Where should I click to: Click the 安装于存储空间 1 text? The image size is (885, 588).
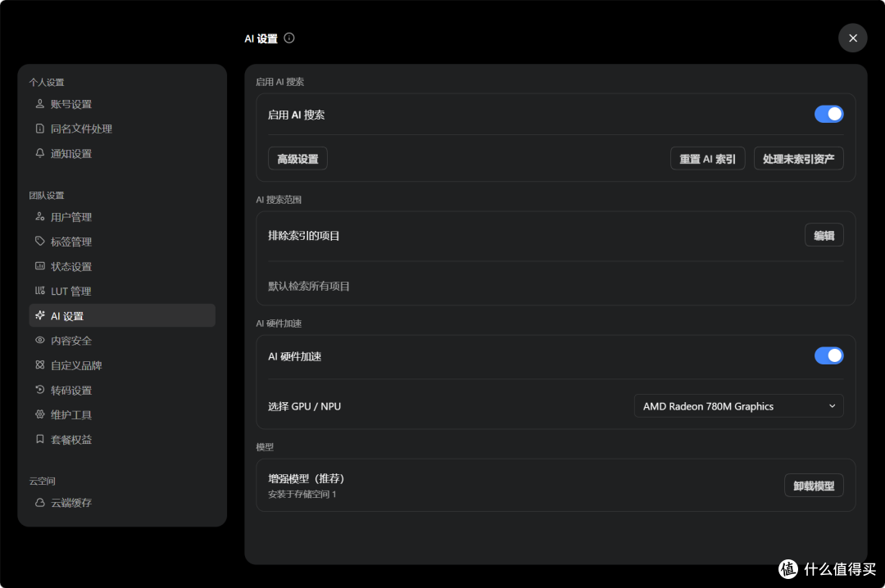[302, 495]
